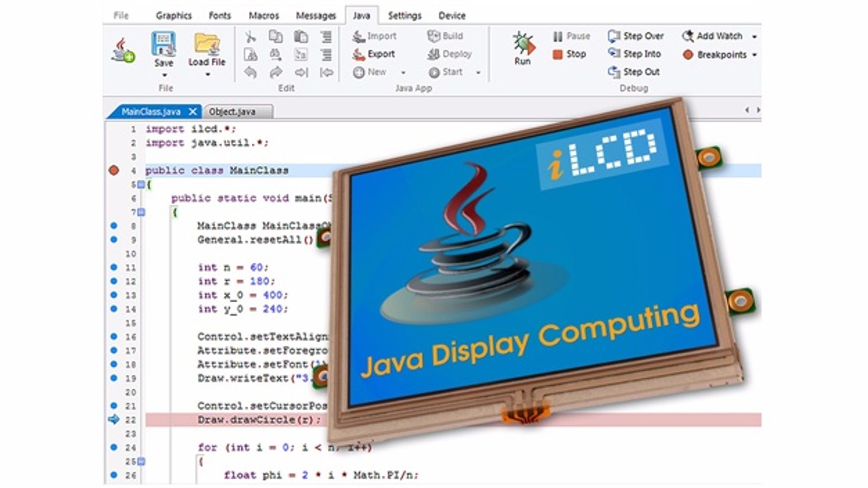
Task: Click the Save floppy disk icon
Action: (x=164, y=44)
